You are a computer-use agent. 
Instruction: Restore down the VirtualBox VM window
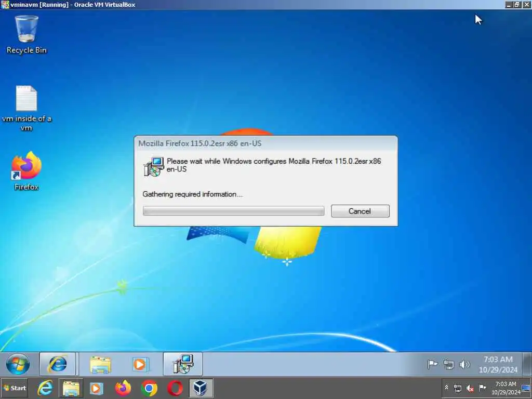click(517, 5)
